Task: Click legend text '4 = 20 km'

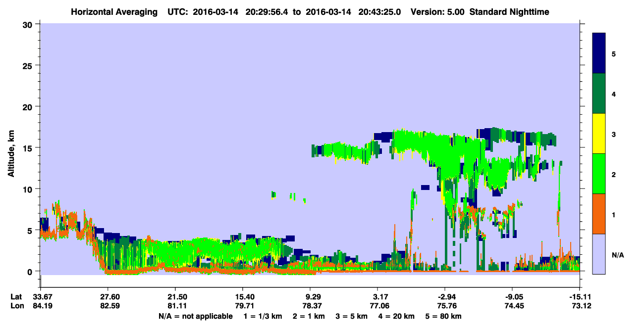Action: click(396, 316)
